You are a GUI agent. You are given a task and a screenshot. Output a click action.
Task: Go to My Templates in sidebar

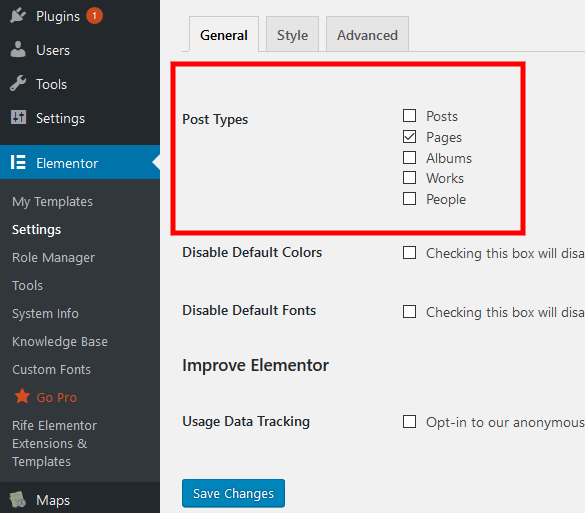pyautogui.click(x=52, y=201)
